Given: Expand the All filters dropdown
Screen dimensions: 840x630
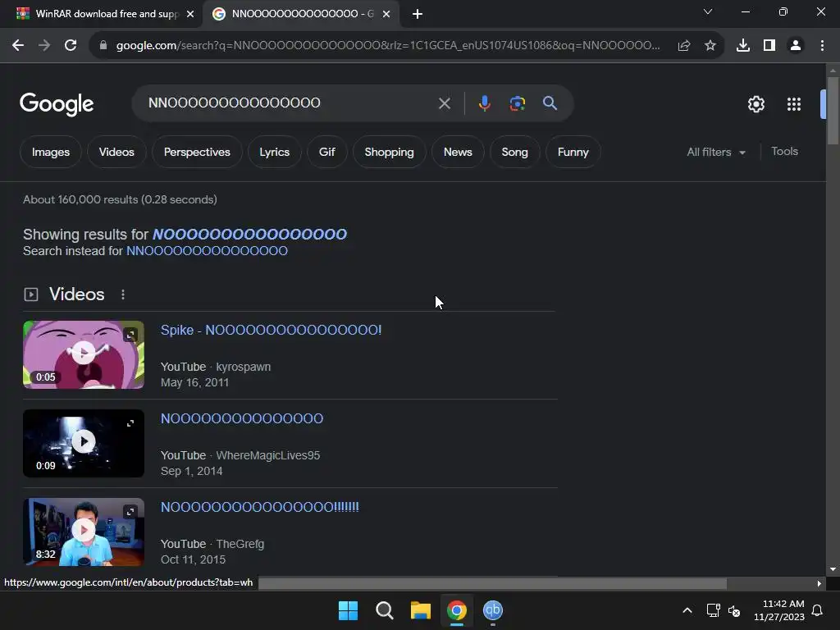Looking at the screenshot, I should [715, 152].
